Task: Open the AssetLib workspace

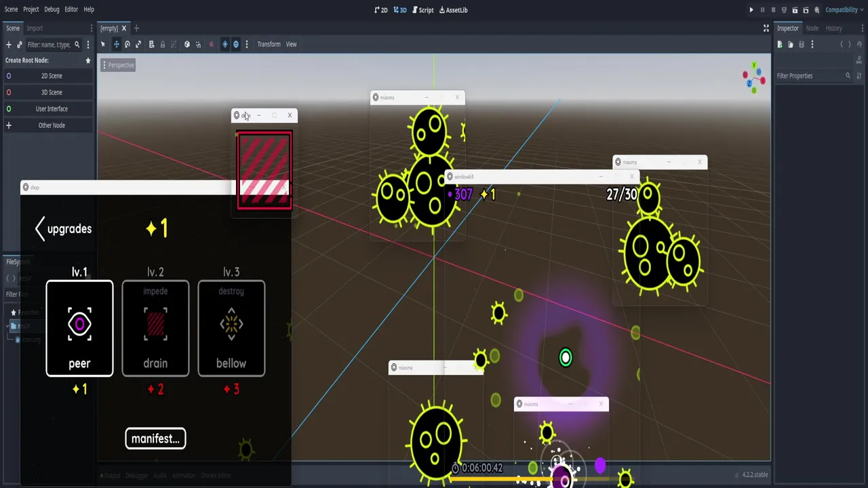Action: point(453,10)
